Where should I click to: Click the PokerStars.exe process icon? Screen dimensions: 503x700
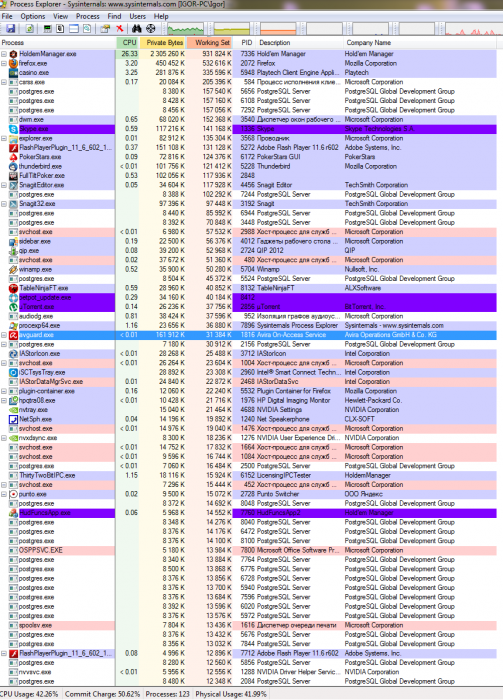click(x=13, y=157)
